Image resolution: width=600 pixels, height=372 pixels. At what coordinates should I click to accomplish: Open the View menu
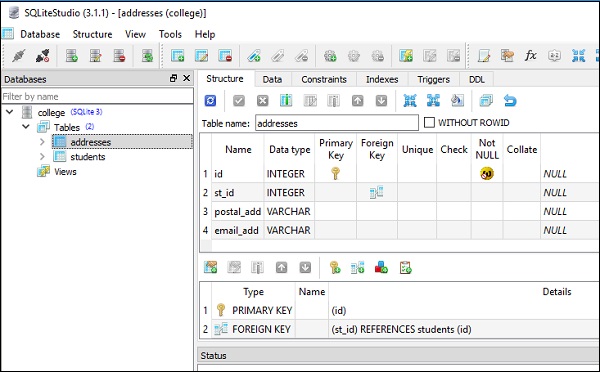[x=135, y=34]
